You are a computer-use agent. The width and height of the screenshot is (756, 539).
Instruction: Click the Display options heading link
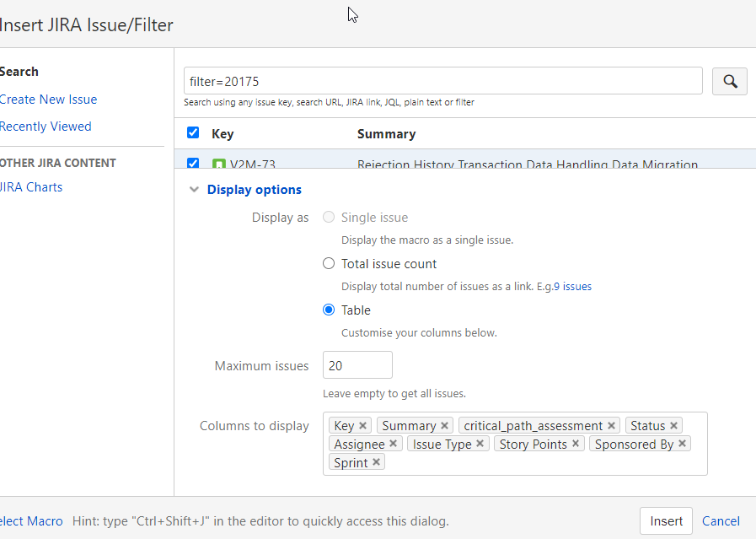pos(254,190)
